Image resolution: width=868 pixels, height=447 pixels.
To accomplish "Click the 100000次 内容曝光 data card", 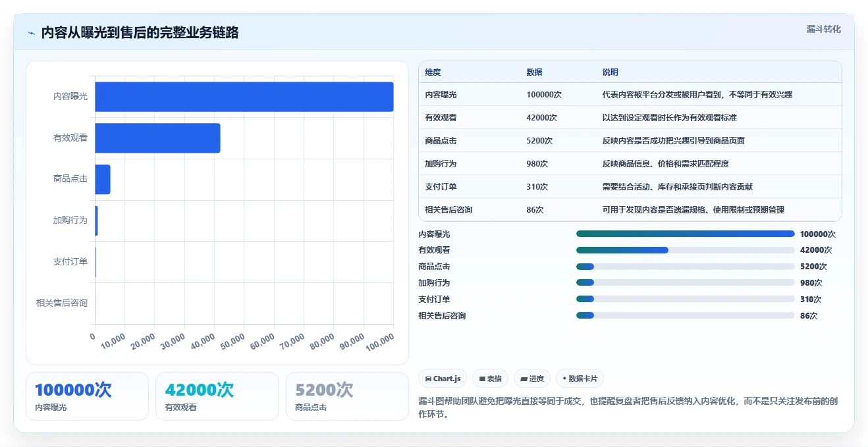I will pos(87,396).
